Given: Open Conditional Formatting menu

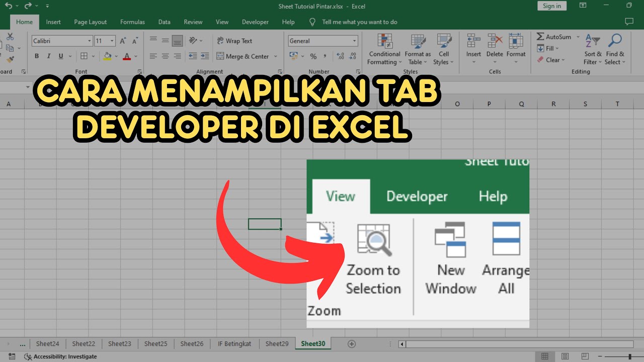Looking at the screenshot, I should click(385, 49).
